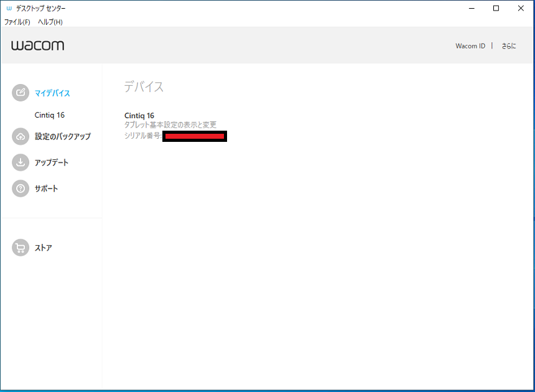Select アップデート from the sidebar

coord(52,162)
